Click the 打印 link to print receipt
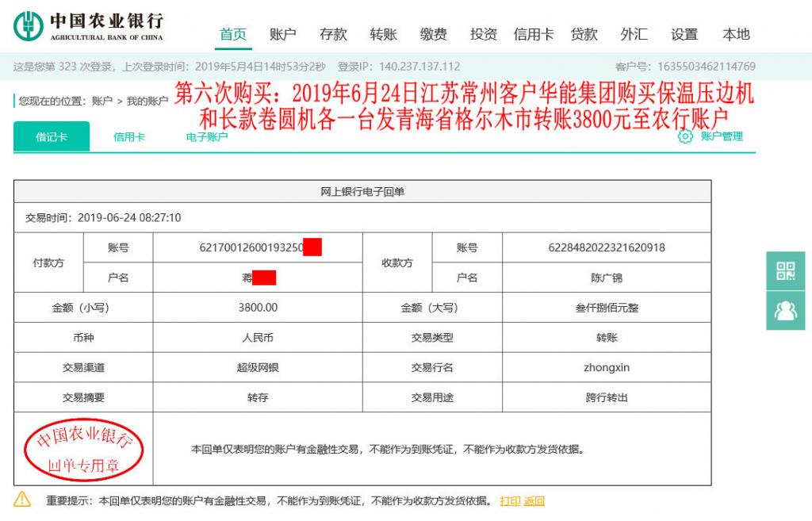 click(x=512, y=500)
